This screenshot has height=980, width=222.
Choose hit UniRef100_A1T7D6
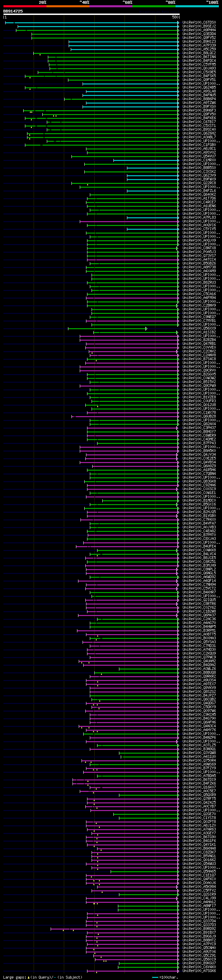tap(199, 198)
